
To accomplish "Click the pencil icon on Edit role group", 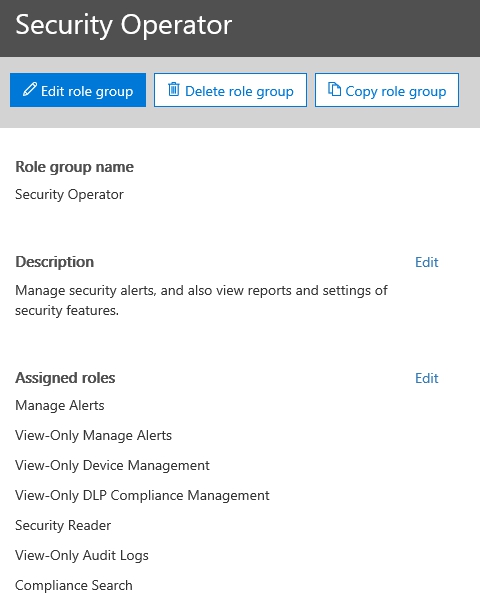I will pyautogui.click(x=30, y=89).
